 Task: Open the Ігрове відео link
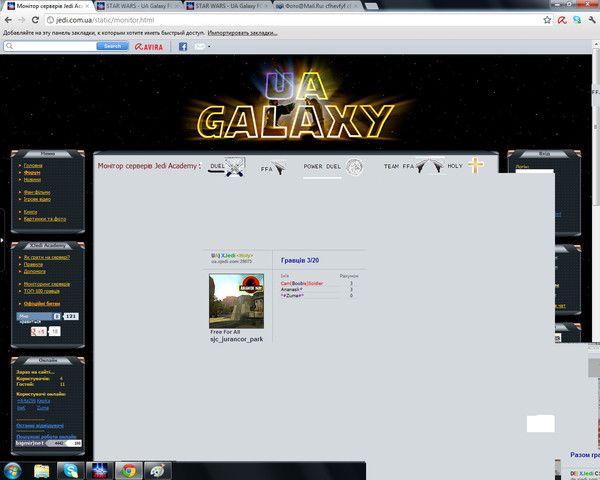tap(37, 199)
